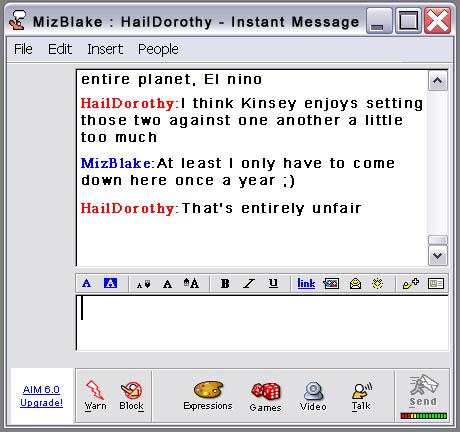Open the File menu

(23, 49)
